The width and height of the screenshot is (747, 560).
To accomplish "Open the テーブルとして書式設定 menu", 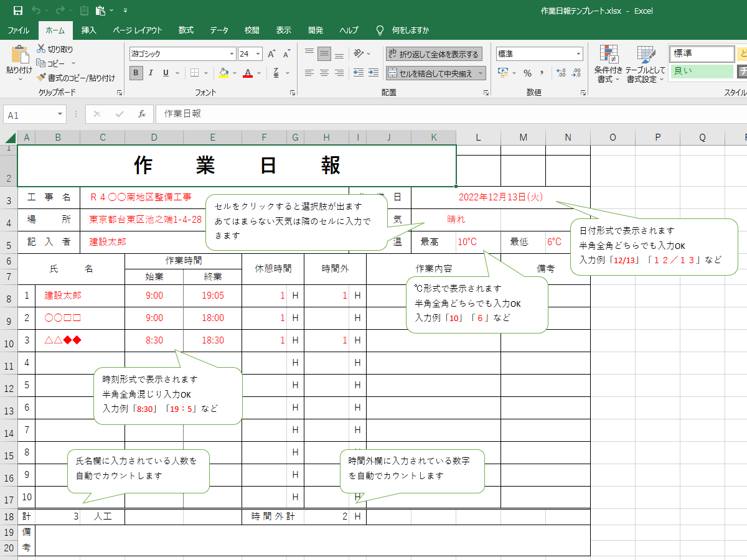I will [646, 64].
